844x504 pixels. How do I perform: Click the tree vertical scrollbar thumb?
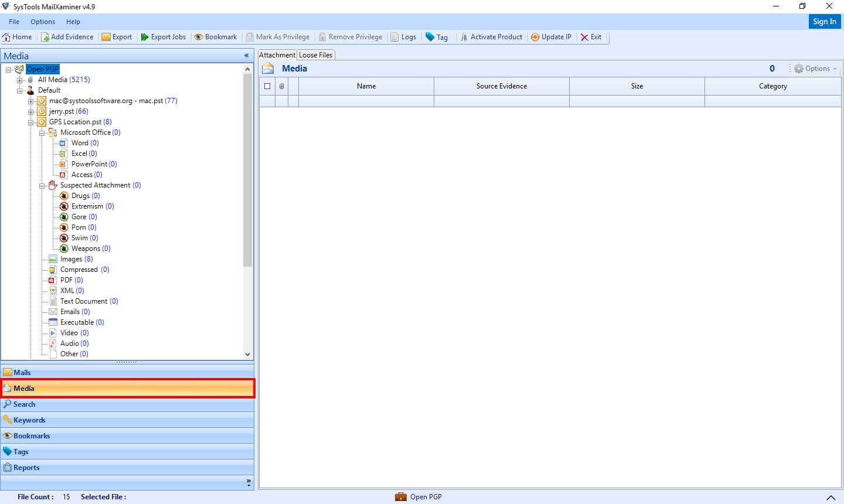point(247,170)
